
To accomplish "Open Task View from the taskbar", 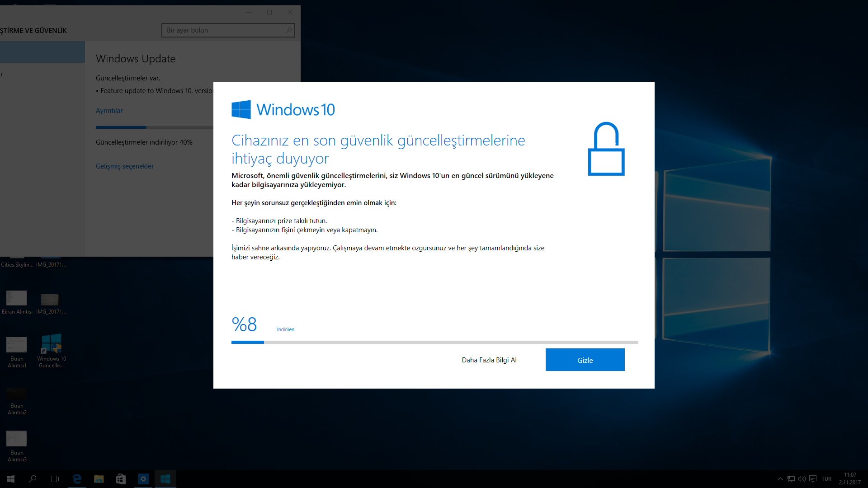I will [54, 479].
